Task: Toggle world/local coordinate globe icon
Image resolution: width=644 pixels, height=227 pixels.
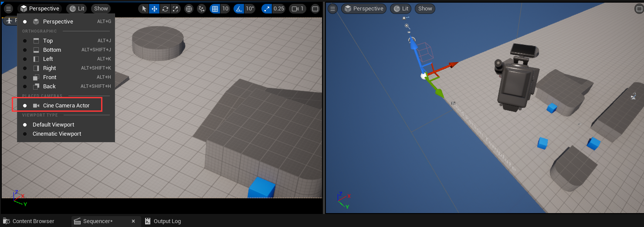Action: (x=189, y=9)
